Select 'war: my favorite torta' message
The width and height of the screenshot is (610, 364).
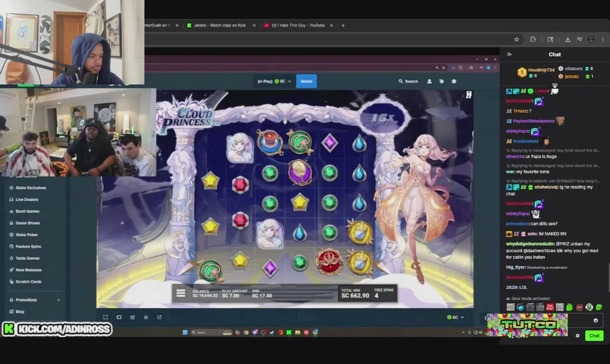coord(528,172)
